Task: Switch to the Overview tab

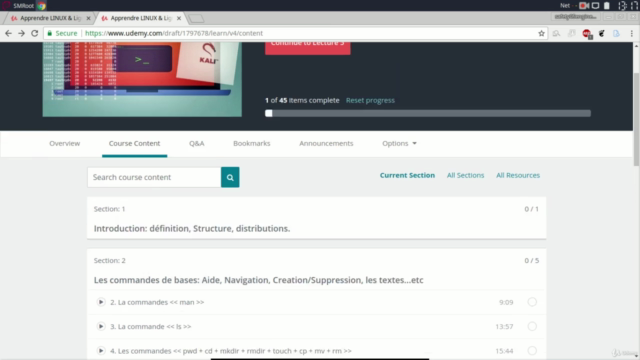Action: 64,143
